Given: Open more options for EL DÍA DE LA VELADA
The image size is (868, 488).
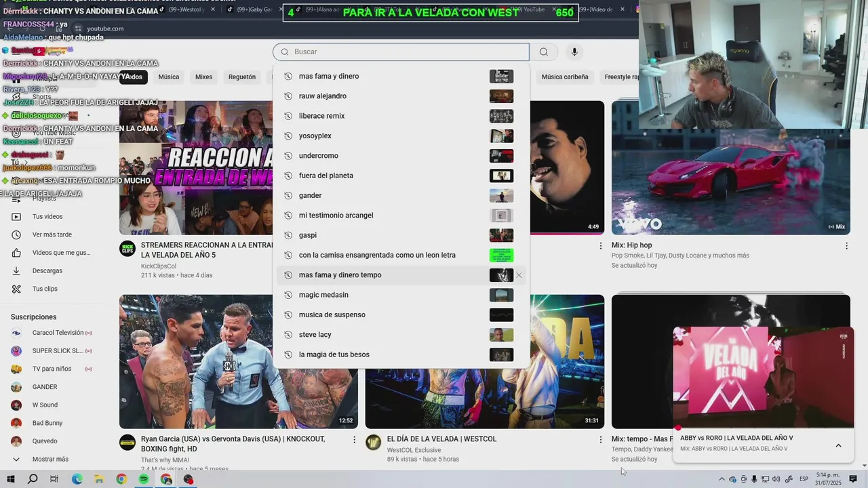Looking at the screenshot, I should [x=600, y=440].
